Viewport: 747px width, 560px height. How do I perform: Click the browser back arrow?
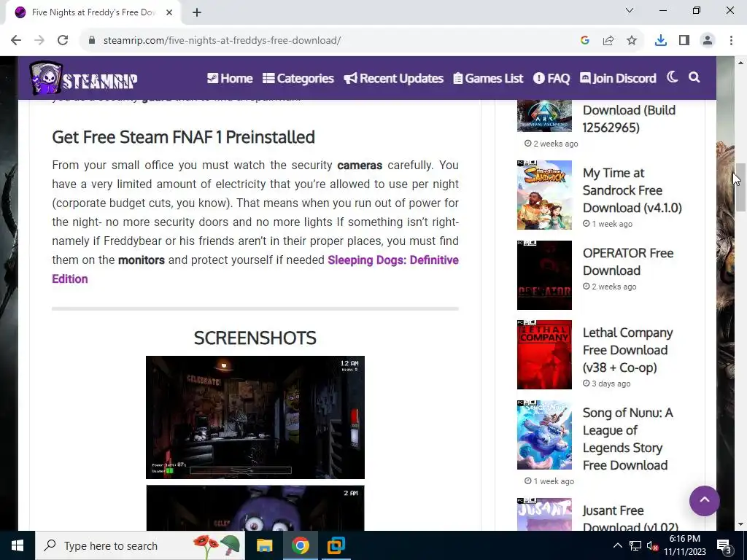pyautogui.click(x=16, y=41)
